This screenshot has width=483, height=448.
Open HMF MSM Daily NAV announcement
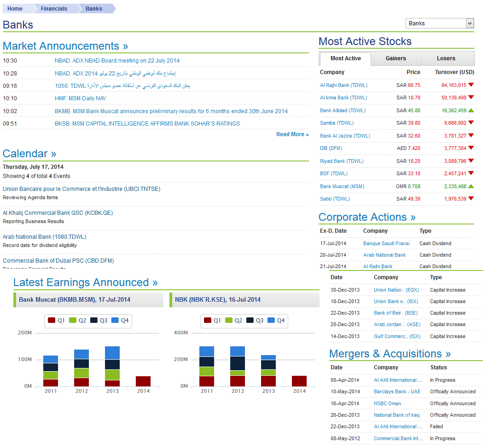click(x=81, y=98)
